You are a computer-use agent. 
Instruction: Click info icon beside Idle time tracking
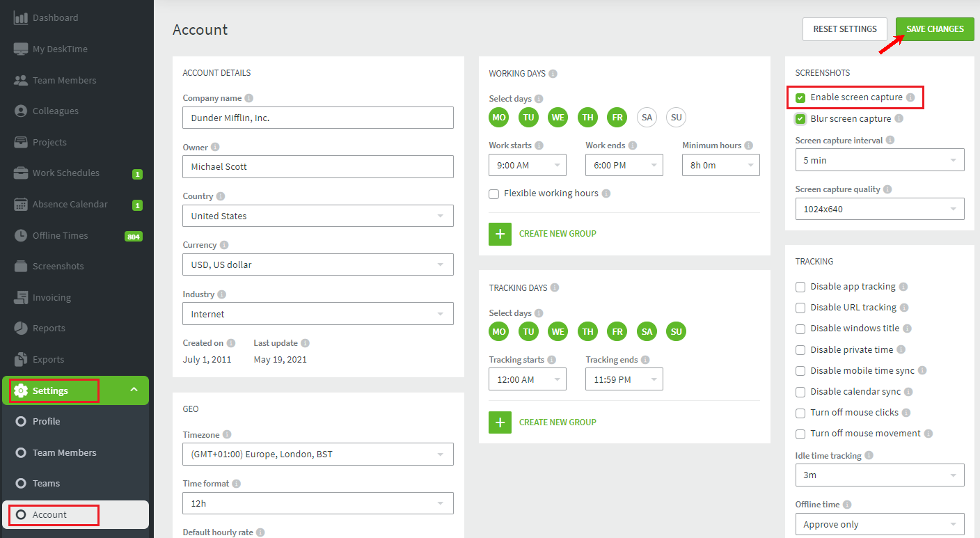tap(869, 455)
